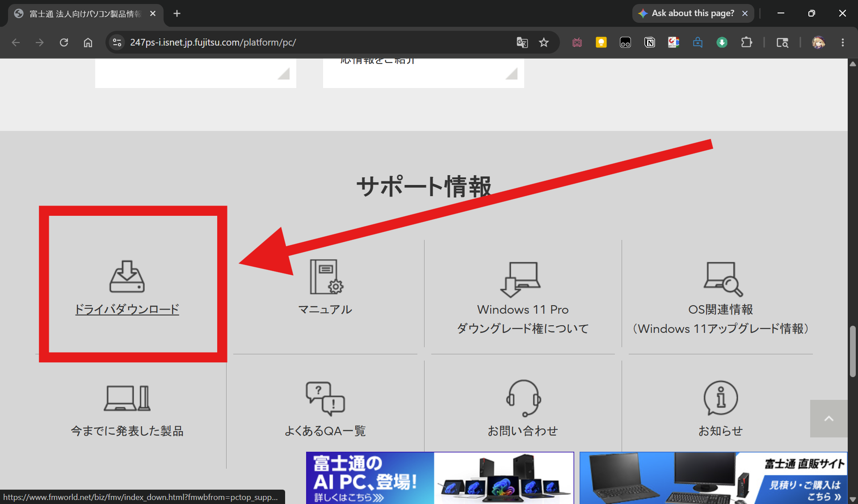
Task: Click the past products computer icon
Action: pos(127,398)
